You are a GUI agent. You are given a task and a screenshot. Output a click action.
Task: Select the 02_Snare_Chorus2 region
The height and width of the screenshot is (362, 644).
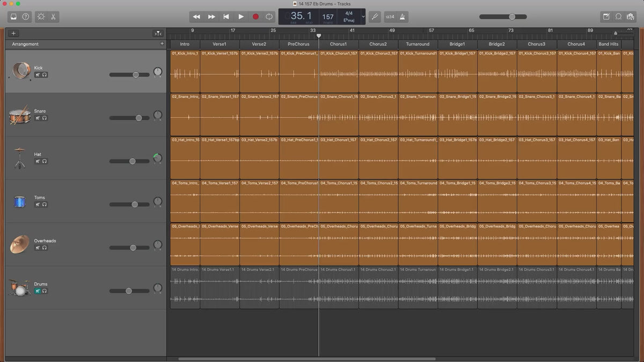tap(378, 115)
